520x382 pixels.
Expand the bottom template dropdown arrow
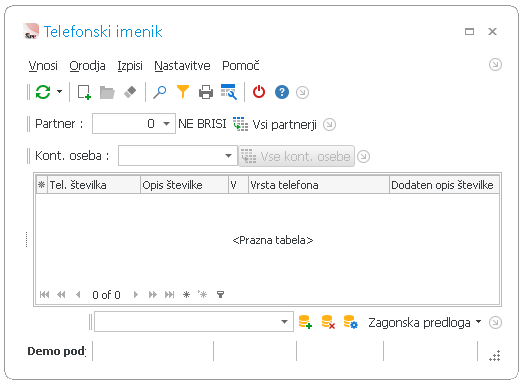pos(284,322)
